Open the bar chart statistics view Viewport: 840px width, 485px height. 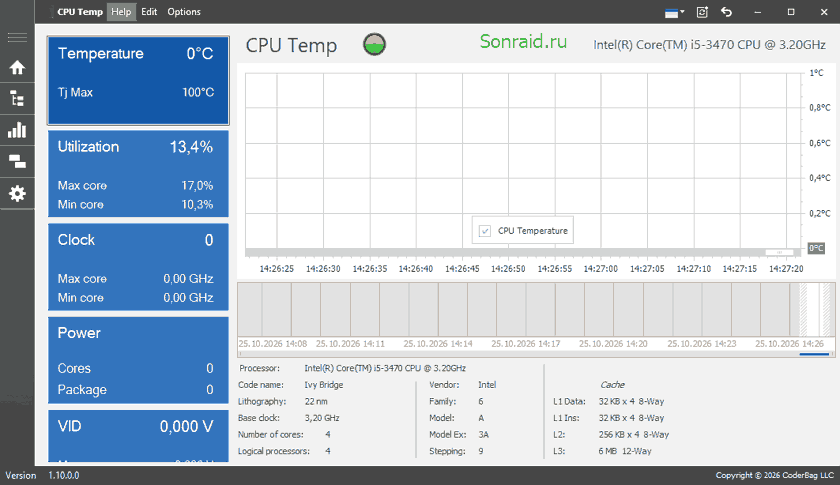17,130
